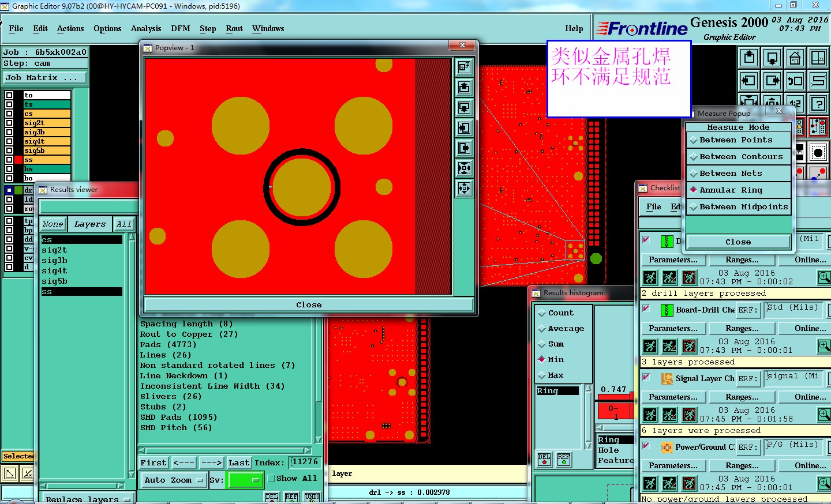This screenshot has height=504, width=831.
Task: Pan up in the Popview window
Action: click(x=464, y=88)
